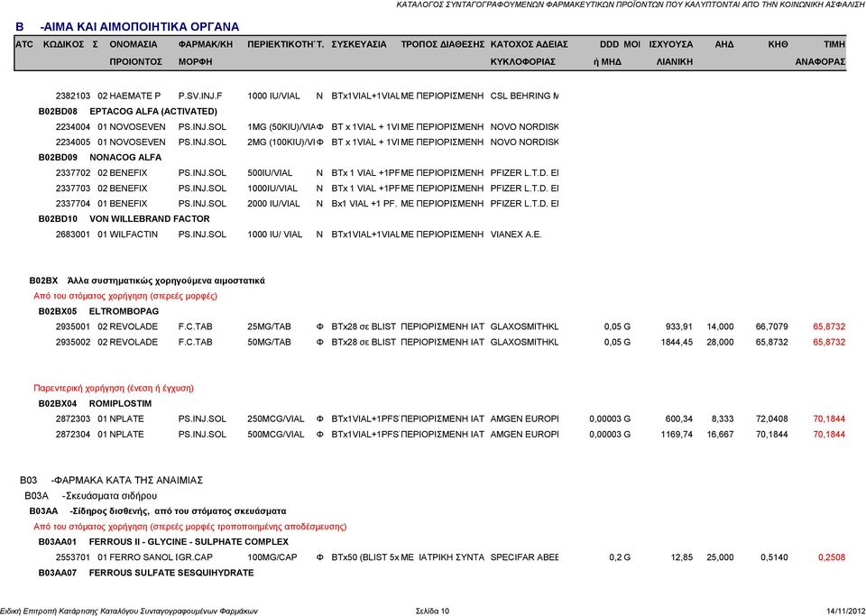Click the ΚΗΘ value 66,7079
The width and height of the screenshot is (866, 616).
[771, 326]
